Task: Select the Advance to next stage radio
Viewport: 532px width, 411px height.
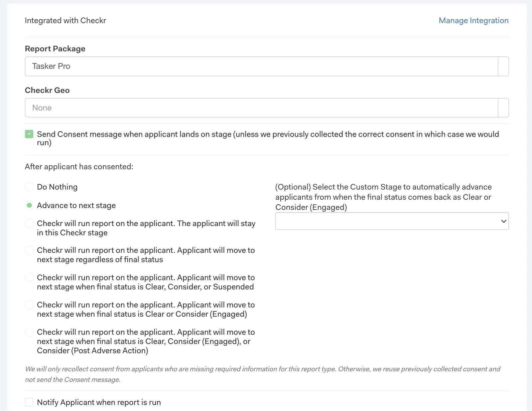Action: pos(29,205)
